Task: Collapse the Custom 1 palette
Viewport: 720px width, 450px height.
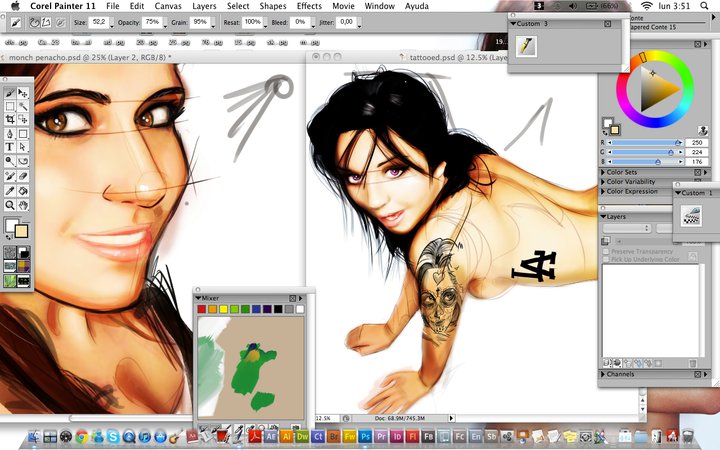Action: tap(678, 193)
